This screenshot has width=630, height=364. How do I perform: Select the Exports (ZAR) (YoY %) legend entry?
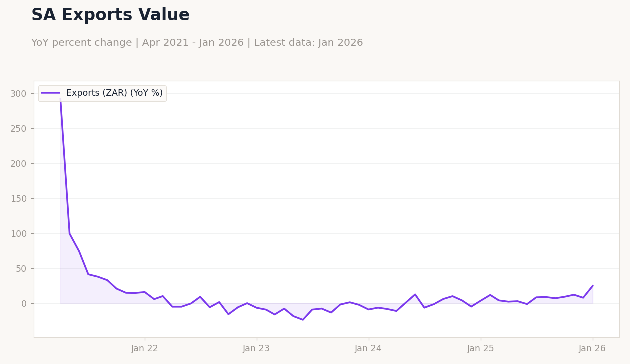[x=114, y=93]
